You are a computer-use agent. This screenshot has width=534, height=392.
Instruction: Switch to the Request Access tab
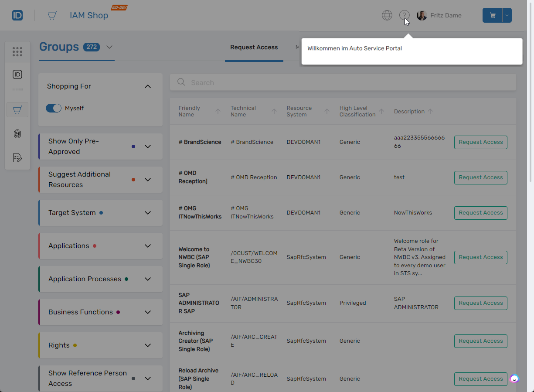pos(254,48)
